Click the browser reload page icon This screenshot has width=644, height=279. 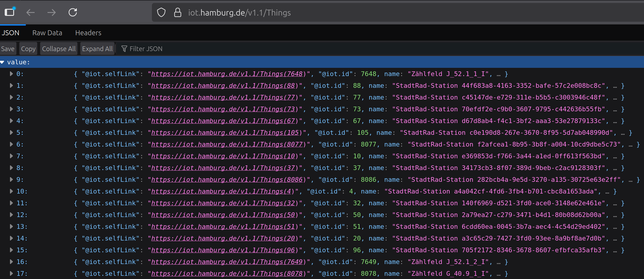click(73, 12)
